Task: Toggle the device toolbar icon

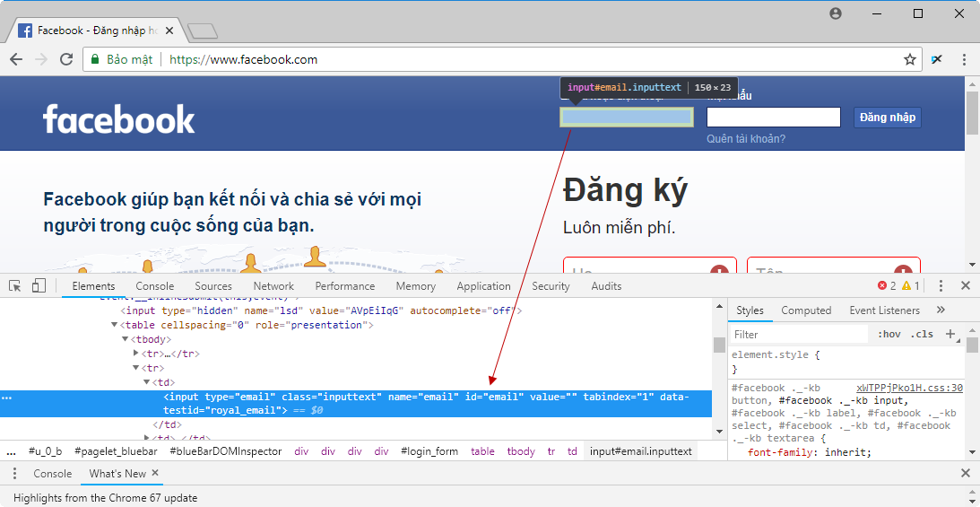Action: click(39, 286)
